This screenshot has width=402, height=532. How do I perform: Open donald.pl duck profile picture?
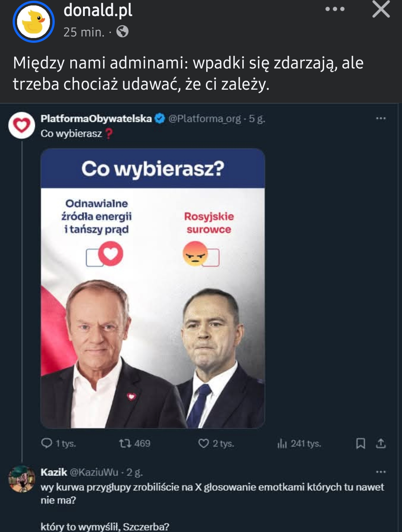33,22
